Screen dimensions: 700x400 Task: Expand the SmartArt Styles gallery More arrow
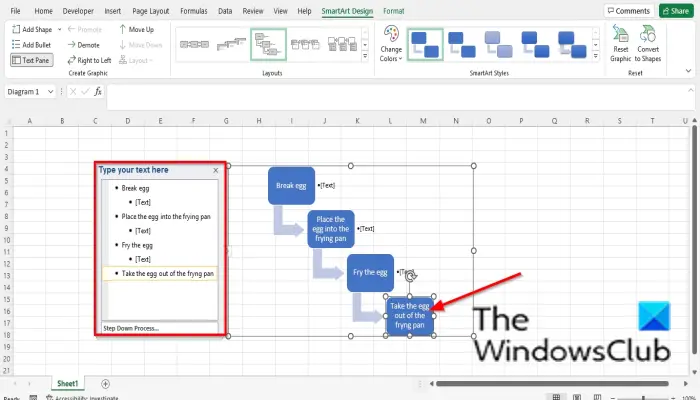click(596, 56)
